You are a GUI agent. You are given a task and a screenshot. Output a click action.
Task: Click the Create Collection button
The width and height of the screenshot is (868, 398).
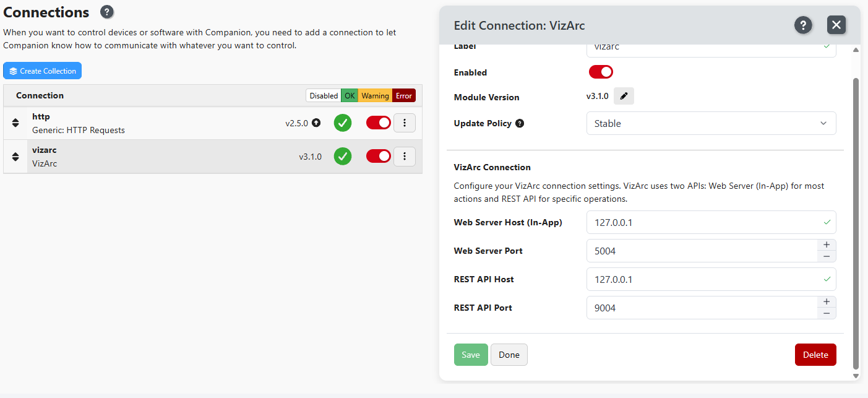click(42, 71)
